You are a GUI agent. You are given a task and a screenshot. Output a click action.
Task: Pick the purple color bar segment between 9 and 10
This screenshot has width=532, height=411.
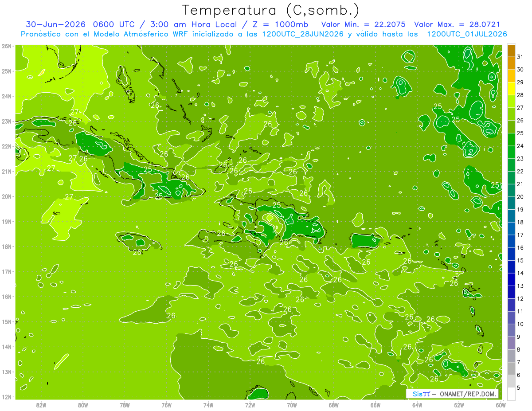[511, 330]
